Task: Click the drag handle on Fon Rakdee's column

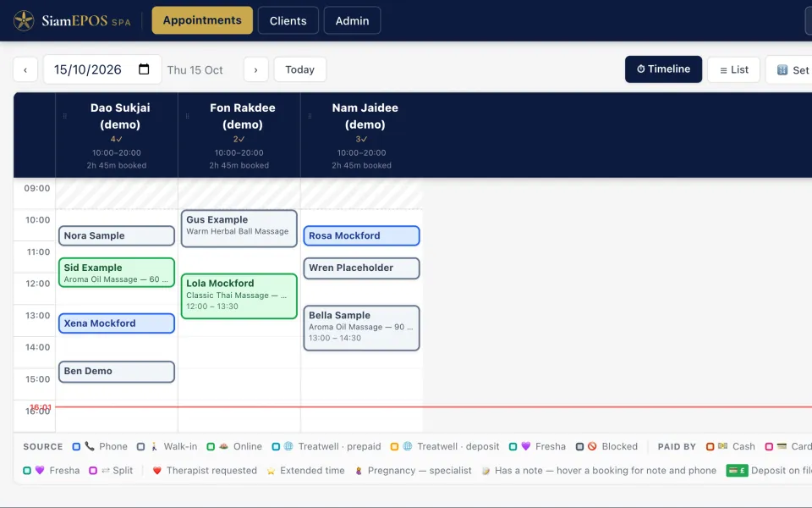Action: pyautogui.click(x=187, y=116)
